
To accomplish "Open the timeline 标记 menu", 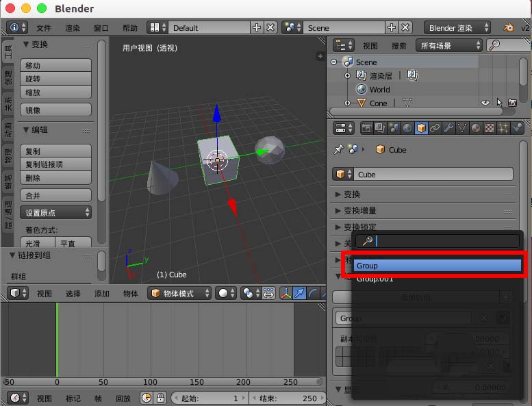I will click(73, 398).
